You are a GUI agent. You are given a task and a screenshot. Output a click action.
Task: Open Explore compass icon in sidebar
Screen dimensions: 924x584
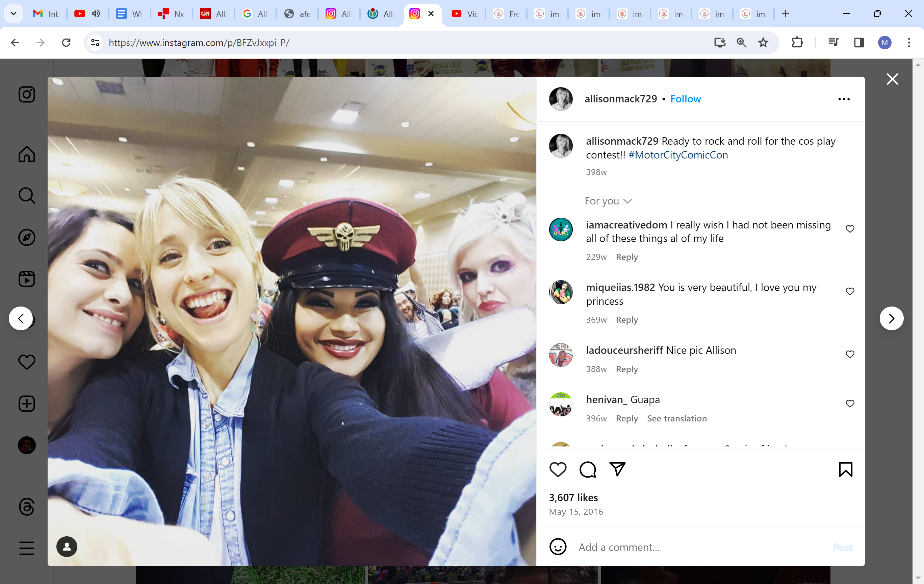coord(26,237)
